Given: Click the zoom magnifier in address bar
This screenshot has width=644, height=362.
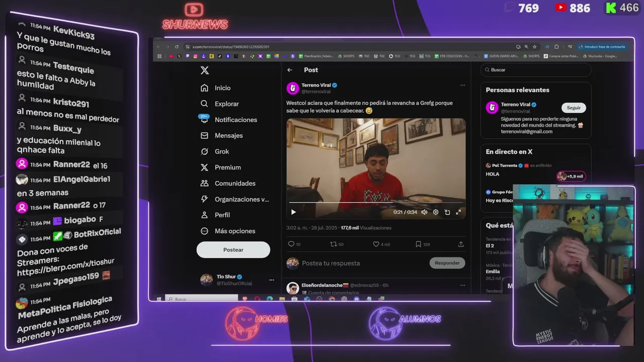Looking at the screenshot, I should pyautogui.click(x=526, y=47).
